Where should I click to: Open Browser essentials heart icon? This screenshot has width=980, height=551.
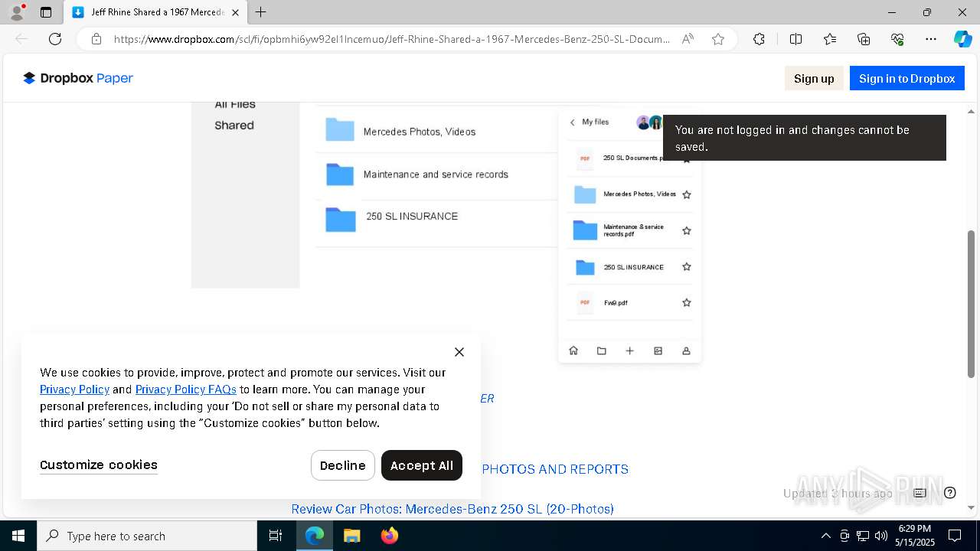tap(897, 39)
